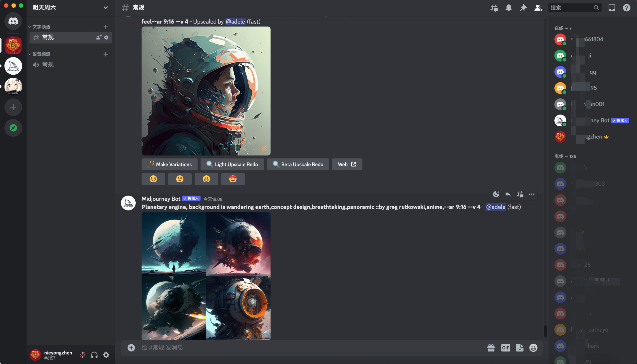Open the anime avatar HoYoverse server
Viewport: 637px width, 364px height.
(x=13, y=87)
